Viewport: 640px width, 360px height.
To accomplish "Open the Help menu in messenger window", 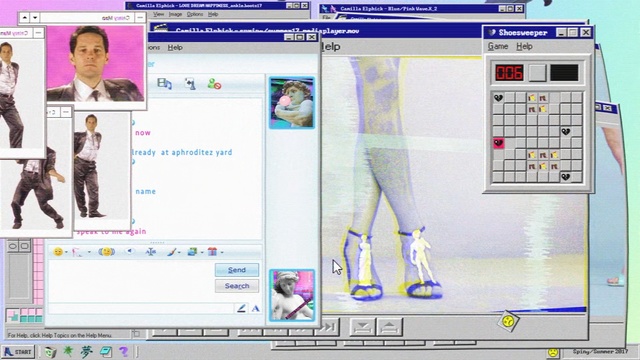I will coord(175,47).
